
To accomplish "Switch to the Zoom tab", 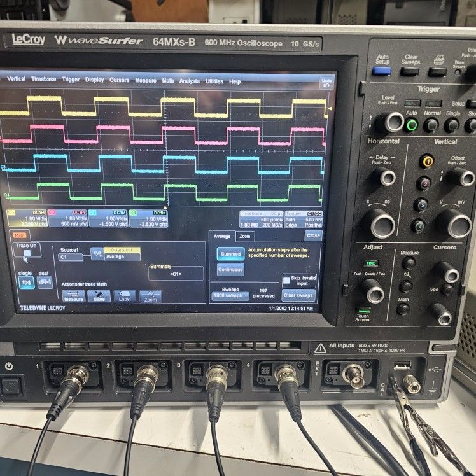I will (x=244, y=237).
